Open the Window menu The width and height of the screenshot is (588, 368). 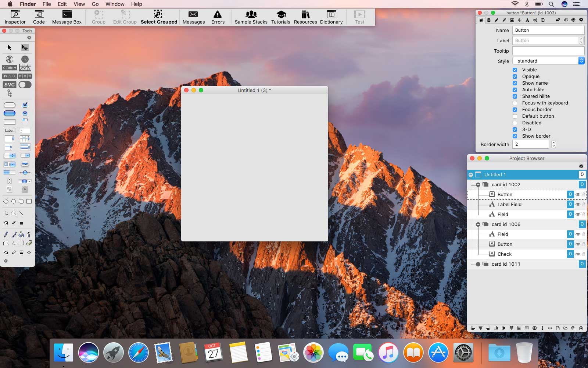pyautogui.click(x=115, y=4)
